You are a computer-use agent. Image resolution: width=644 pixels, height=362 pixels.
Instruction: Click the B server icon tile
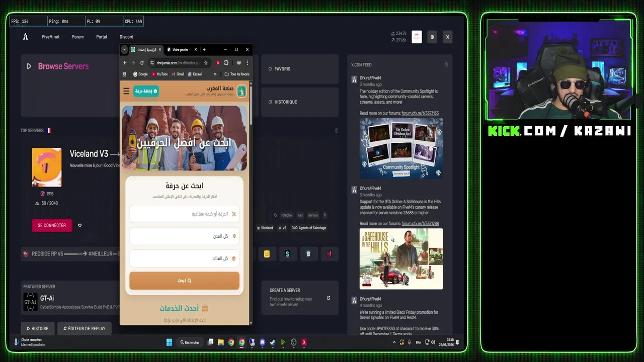tap(308, 254)
